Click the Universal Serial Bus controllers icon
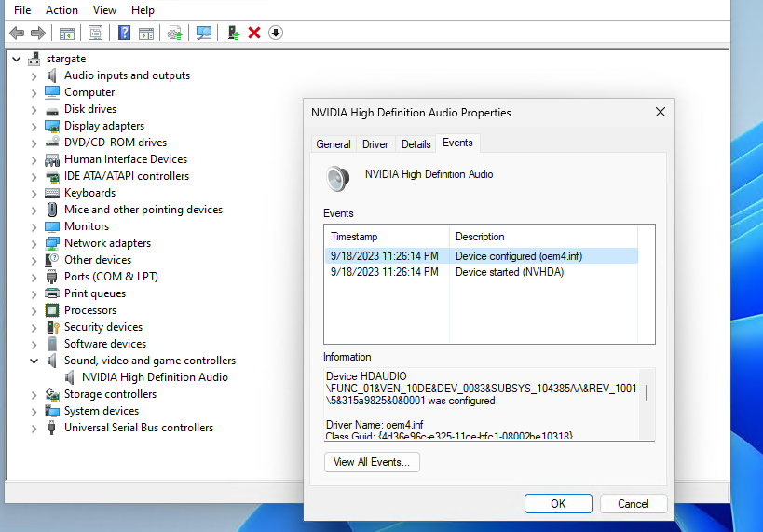 (x=52, y=428)
